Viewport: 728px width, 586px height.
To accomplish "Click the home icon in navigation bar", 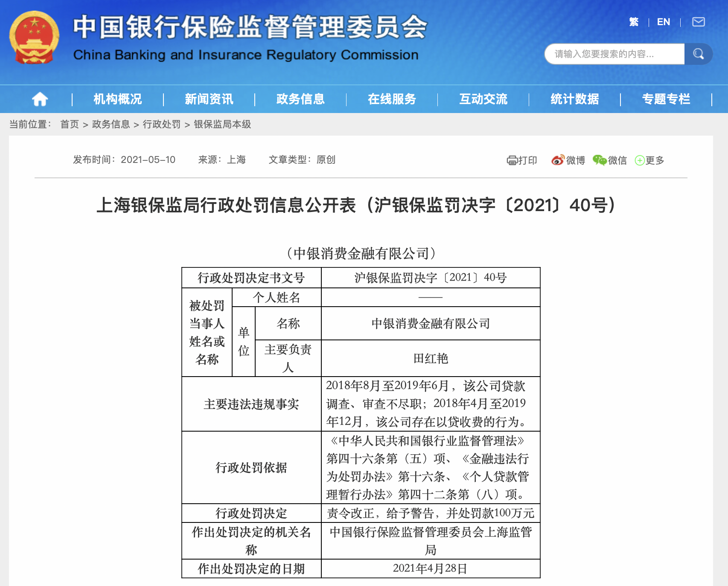I will pyautogui.click(x=40, y=99).
